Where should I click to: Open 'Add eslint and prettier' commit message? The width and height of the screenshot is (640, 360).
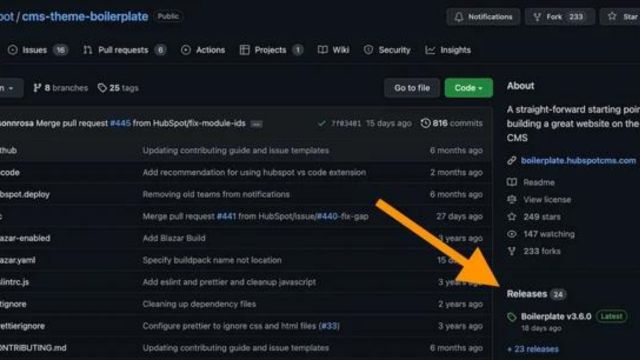[229, 282]
